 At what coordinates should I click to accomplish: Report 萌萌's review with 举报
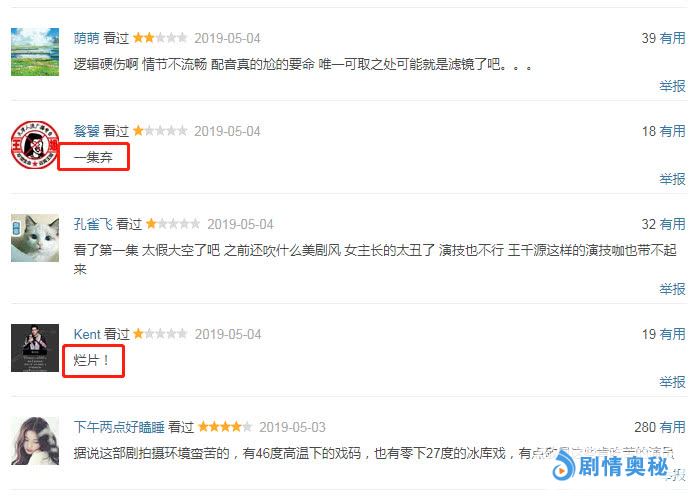coord(672,86)
